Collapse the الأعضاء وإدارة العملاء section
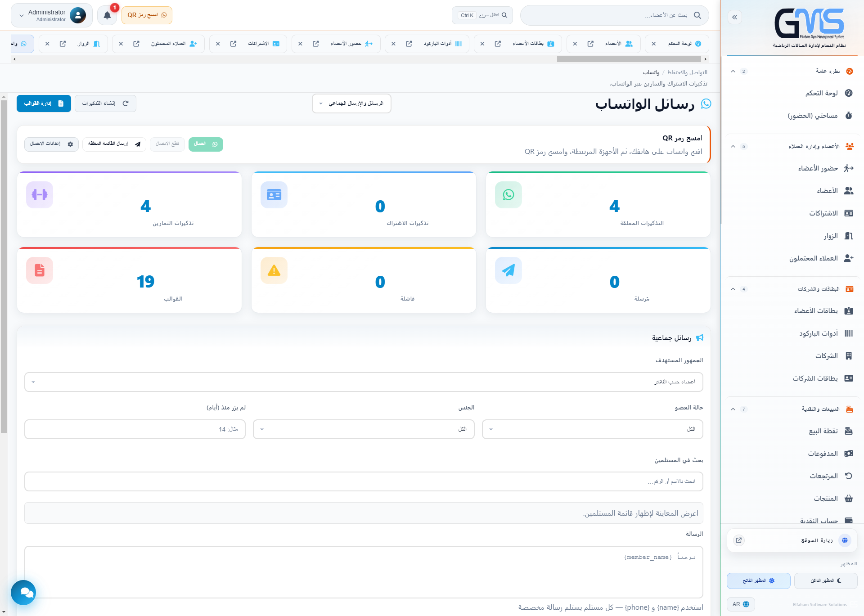The image size is (864, 616). point(733,146)
